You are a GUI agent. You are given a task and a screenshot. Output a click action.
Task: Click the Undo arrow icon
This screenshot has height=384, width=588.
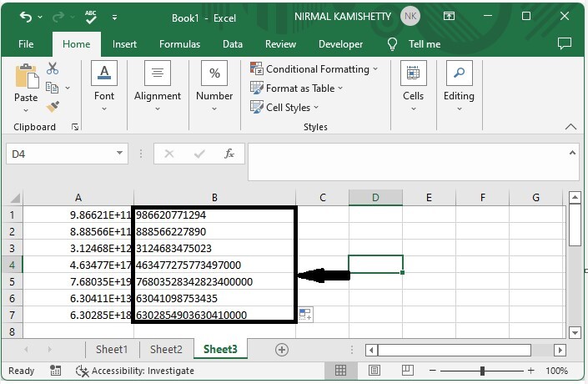[26, 17]
